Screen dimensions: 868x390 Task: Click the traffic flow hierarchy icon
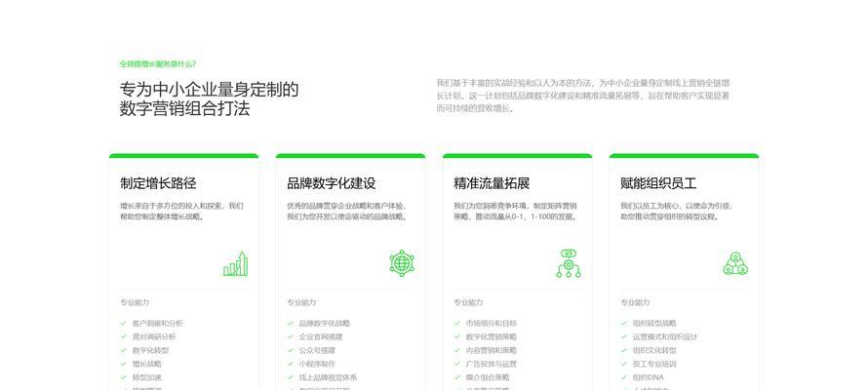point(569,263)
